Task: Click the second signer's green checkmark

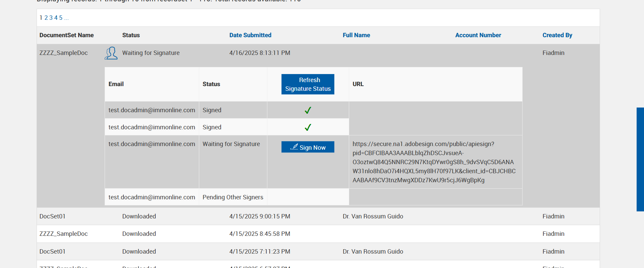Action: [x=308, y=127]
